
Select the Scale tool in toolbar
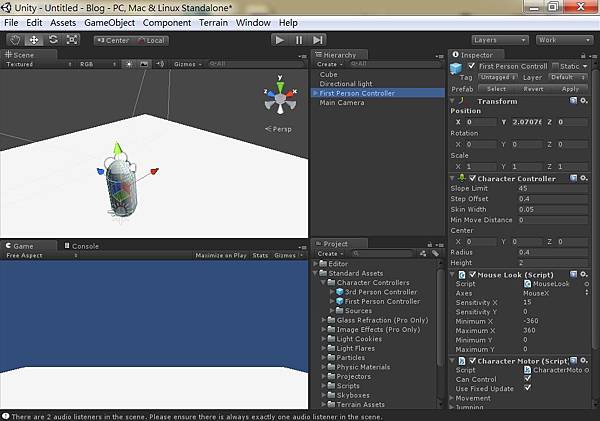(72, 40)
